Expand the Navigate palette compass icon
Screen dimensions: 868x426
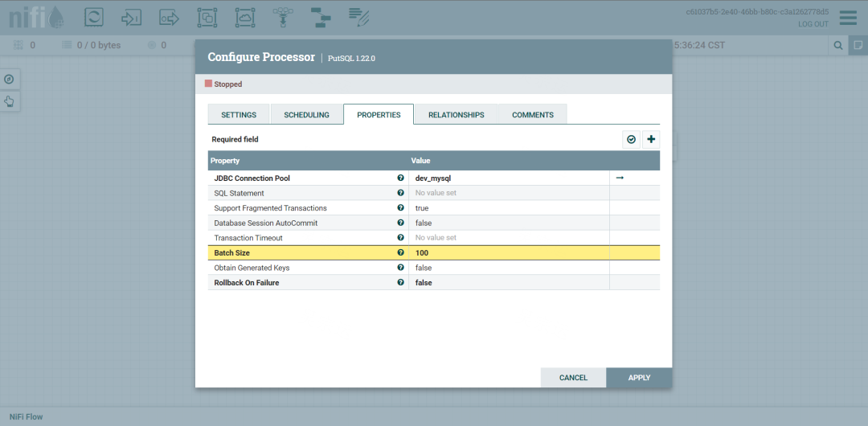8,80
